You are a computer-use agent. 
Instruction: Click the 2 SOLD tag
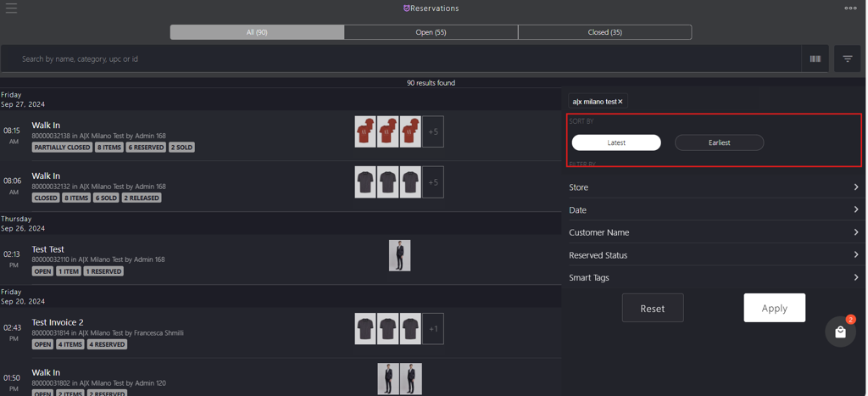pyautogui.click(x=181, y=148)
